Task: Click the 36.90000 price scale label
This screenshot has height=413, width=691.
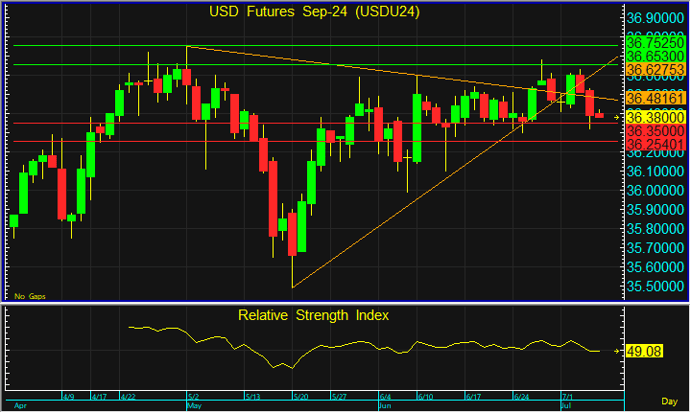Action: click(653, 19)
